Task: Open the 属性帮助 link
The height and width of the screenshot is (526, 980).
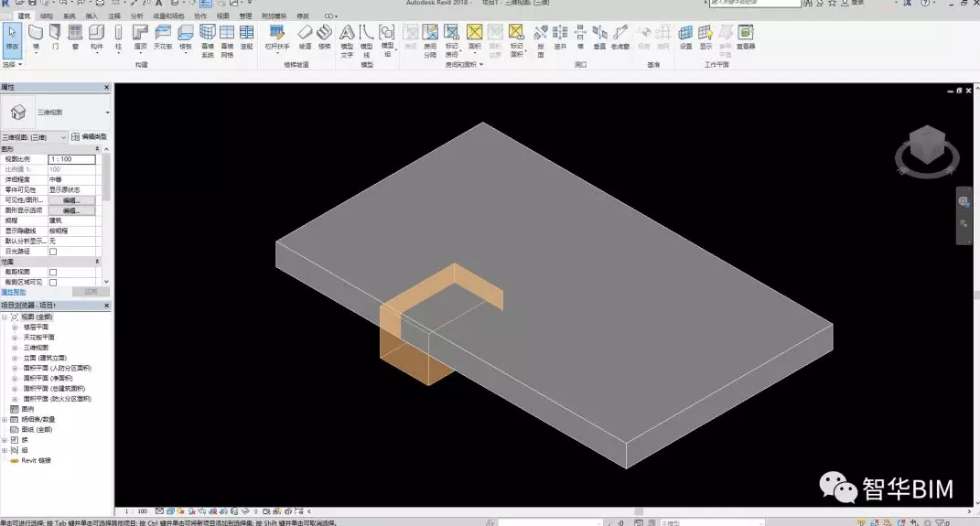Action: coord(13,292)
